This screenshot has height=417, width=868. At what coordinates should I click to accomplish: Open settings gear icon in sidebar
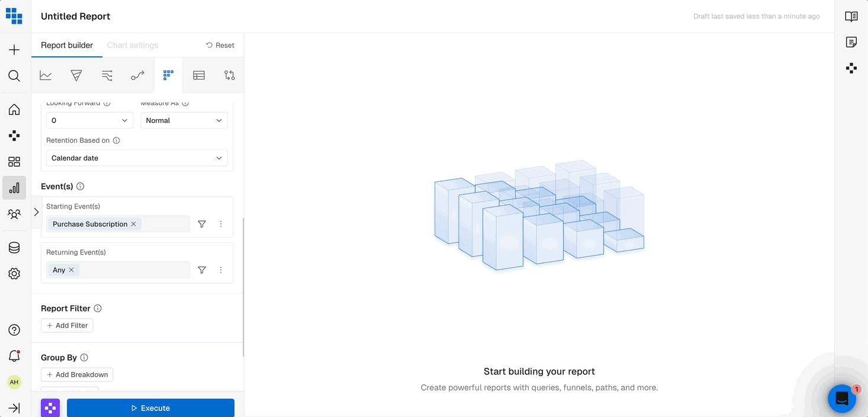tap(14, 274)
